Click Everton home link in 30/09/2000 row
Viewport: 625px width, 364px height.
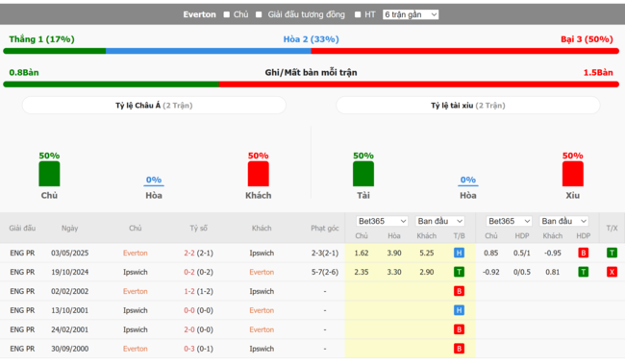[136, 349]
